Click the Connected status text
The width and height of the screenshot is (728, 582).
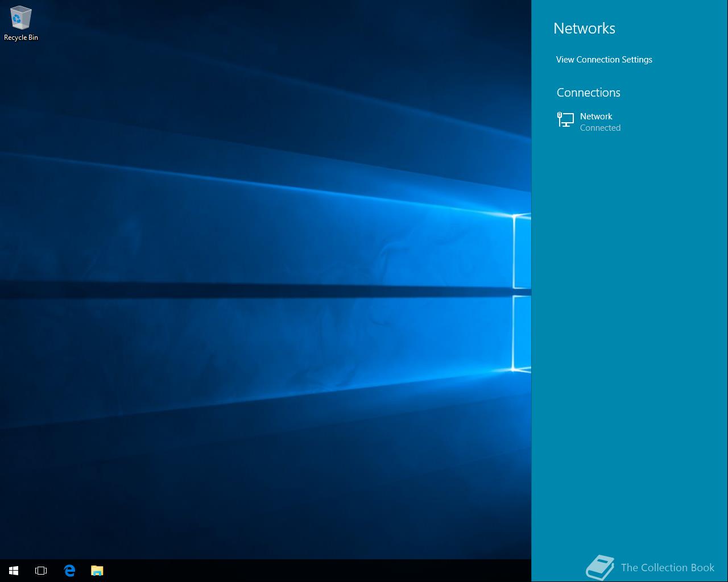pyautogui.click(x=600, y=128)
